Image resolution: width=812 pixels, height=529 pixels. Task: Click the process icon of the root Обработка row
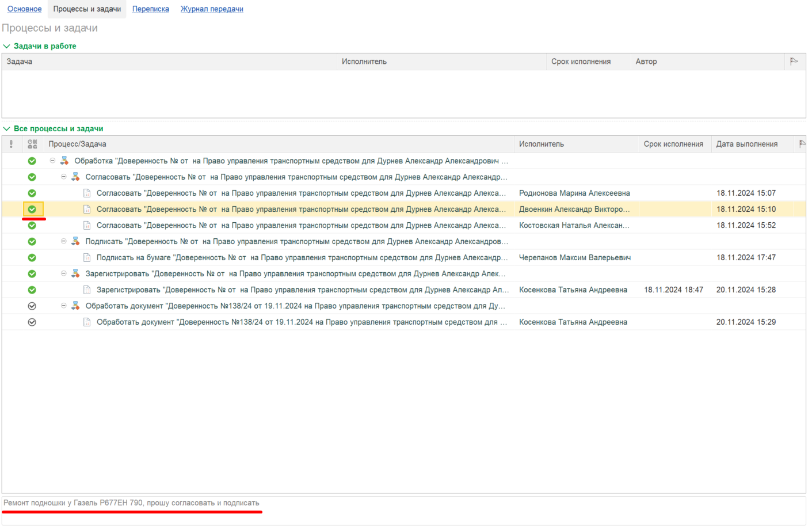coord(64,161)
